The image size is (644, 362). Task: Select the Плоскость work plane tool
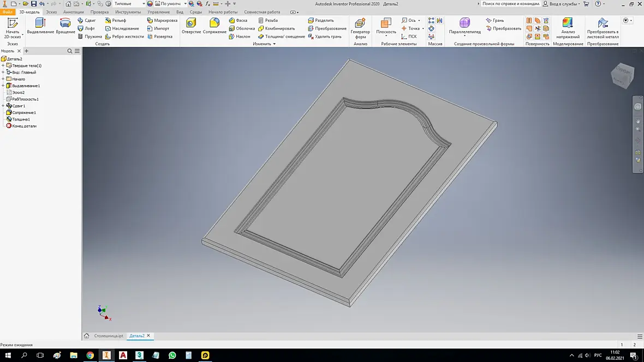click(x=386, y=26)
